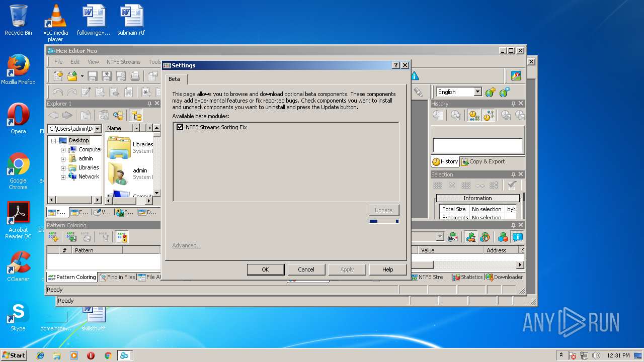Viewport: 644px width, 362px height.
Task: Click the question mark help icon in Settings title bar
Action: [x=396, y=65]
